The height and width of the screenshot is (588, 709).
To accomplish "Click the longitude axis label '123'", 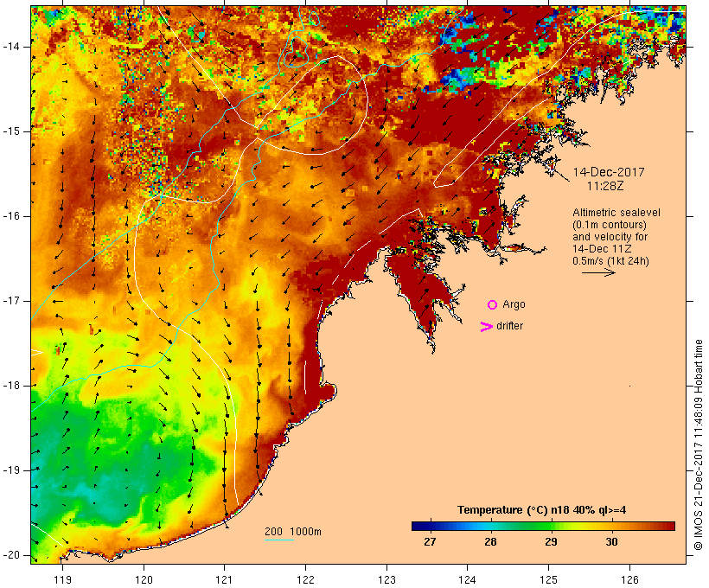I will [386, 579].
